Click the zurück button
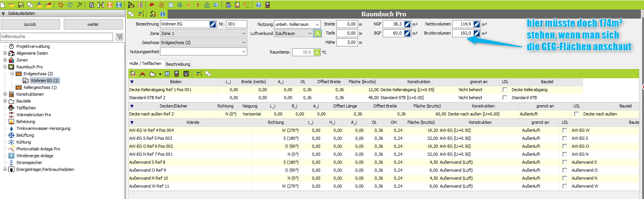 30,24
